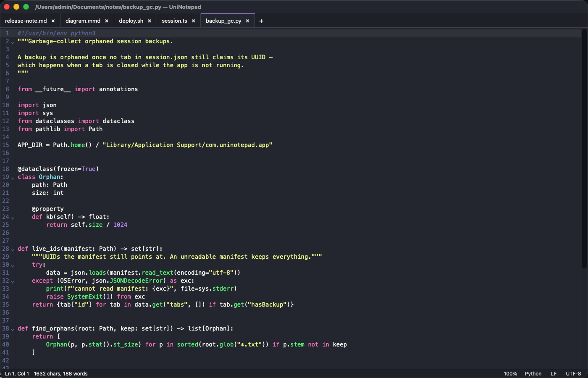588x378 pixels.
Task: Fold the kb method at line 24
Action: coord(13,218)
